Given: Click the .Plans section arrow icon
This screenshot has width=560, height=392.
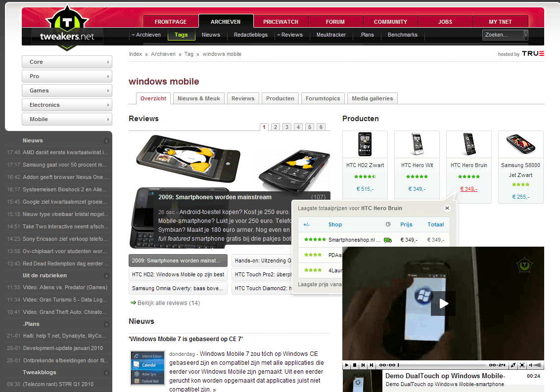Looking at the screenshot, I should [106, 324].
